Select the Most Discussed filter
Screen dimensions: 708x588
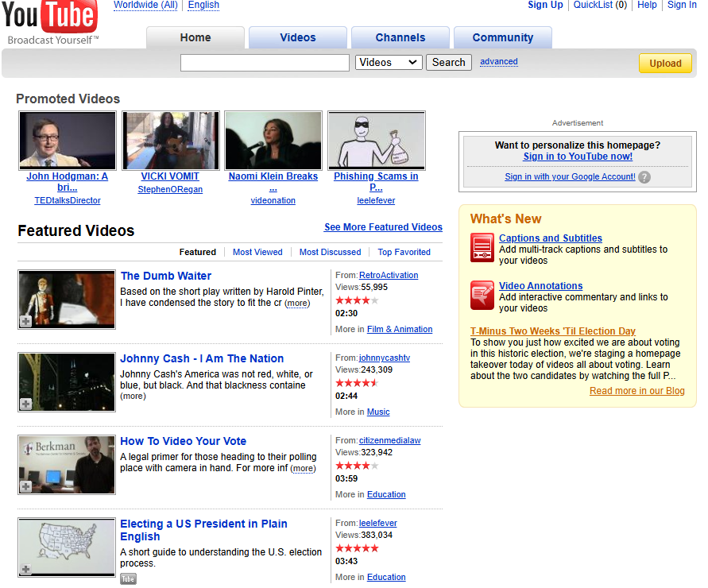330,252
